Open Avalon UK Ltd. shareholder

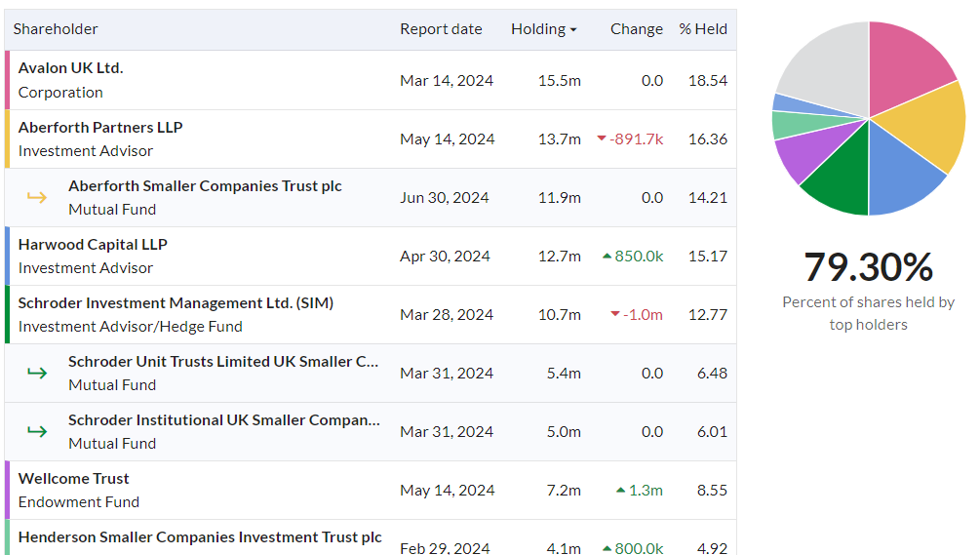tap(70, 68)
